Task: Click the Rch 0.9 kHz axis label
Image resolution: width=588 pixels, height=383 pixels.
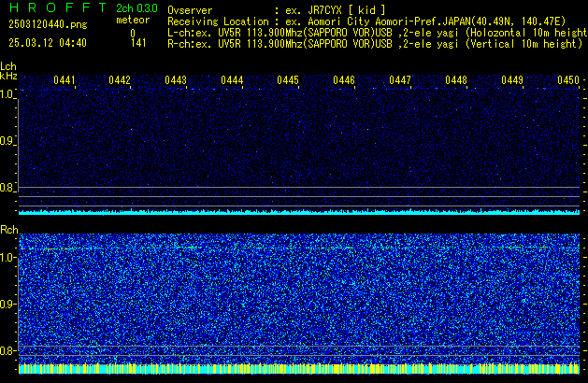Action: pyautogui.click(x=7, y=304)
